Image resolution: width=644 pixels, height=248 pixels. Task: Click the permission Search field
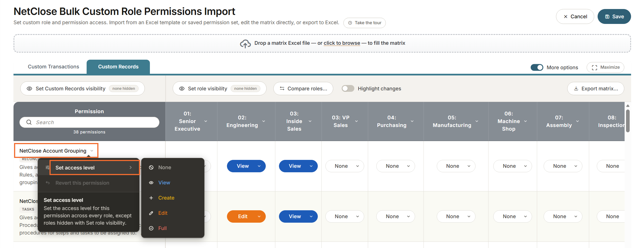point(89,122)
